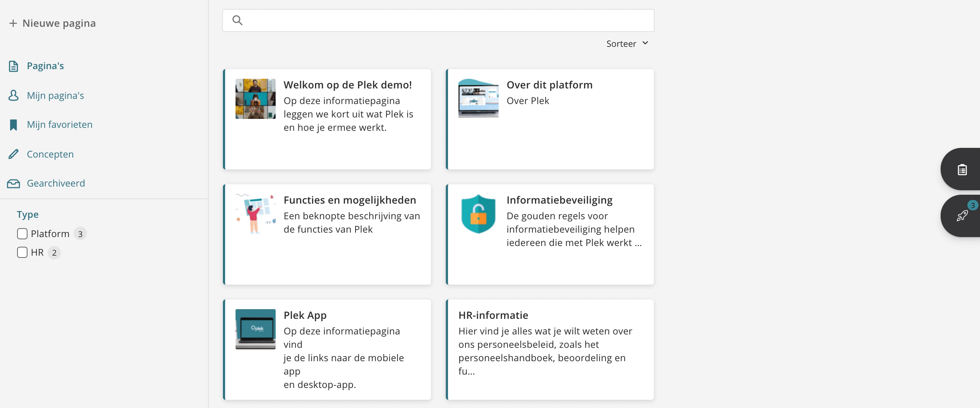980x408 pixels.
Task: Open Concepten section
Action: (50, 154)
